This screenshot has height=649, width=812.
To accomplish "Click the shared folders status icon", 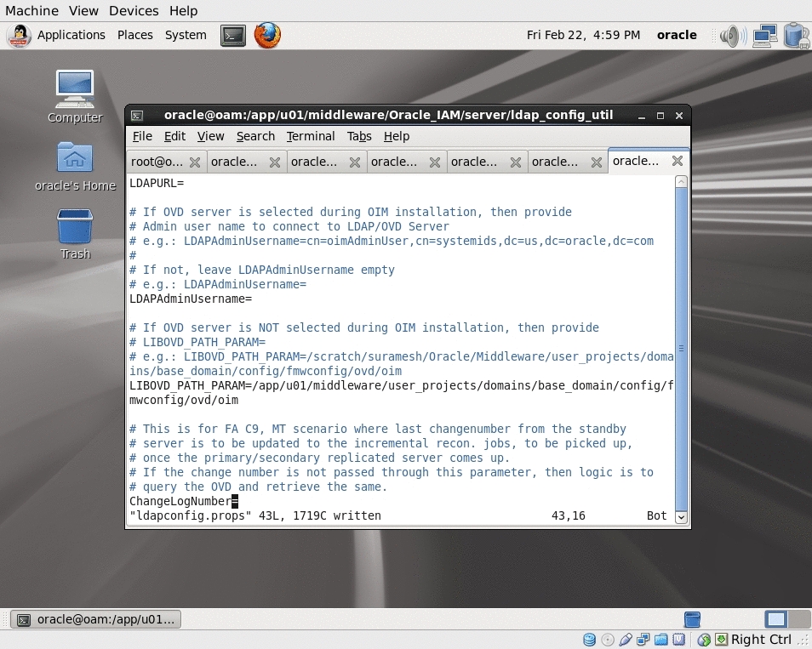I will [660, 640].
